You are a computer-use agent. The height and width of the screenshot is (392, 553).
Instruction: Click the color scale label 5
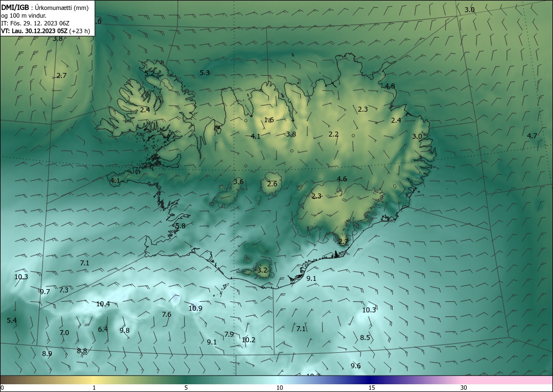(x=186, y=388)
